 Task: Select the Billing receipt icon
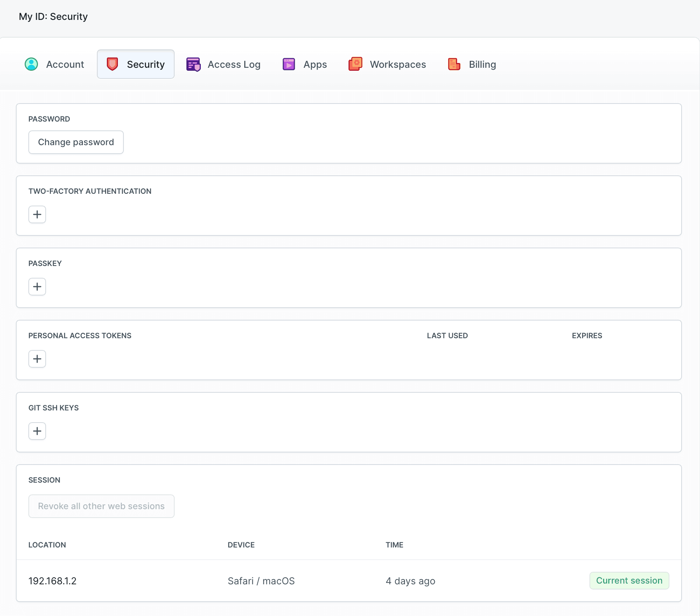(x=454, y=64)
